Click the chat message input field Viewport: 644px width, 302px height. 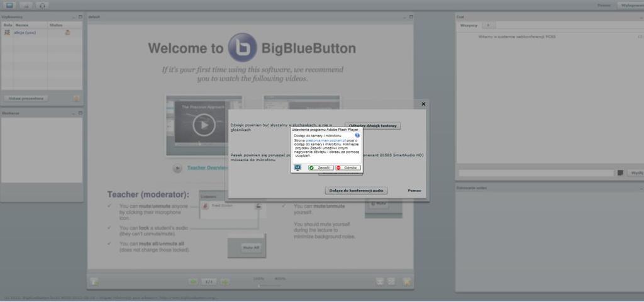click(x=536, y=173)
